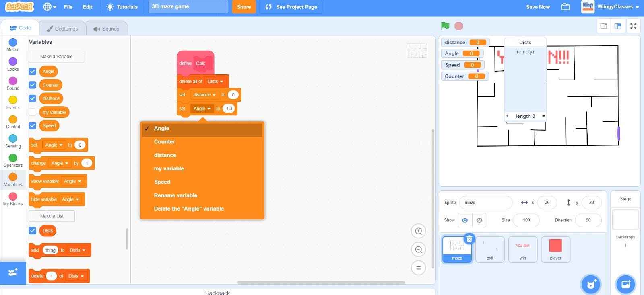Open Dists dropdown in delete all block
The image size is (644, 295).
pyautogui.click(x=215, y=82)
